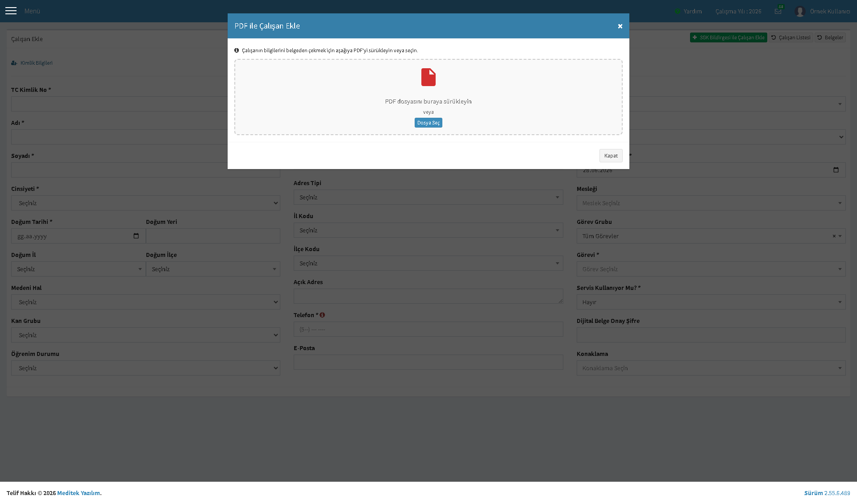Expand the Adres Tipi dropdown
Viewport: 857px width, 504px height.
(x=428, y=197)
